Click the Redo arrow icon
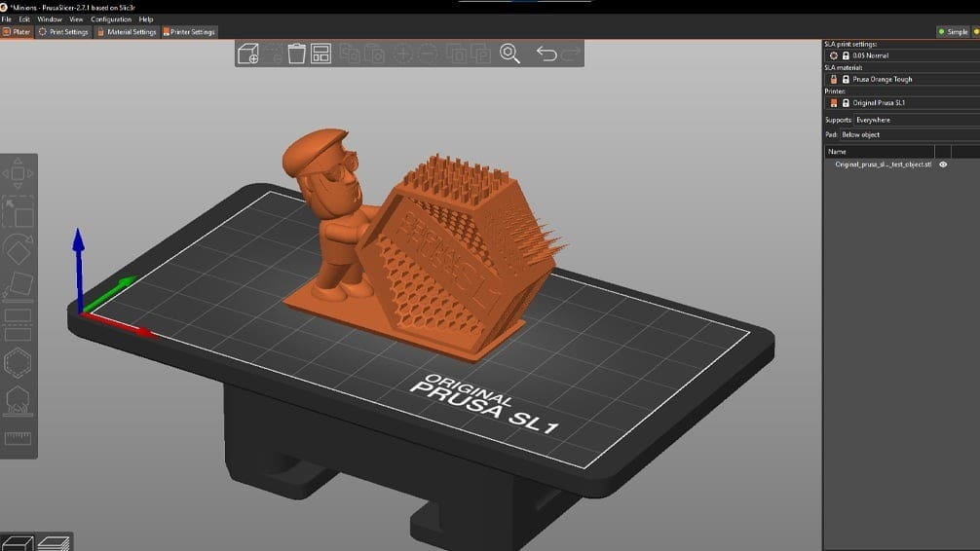980x551 pixels. [571, 54]
